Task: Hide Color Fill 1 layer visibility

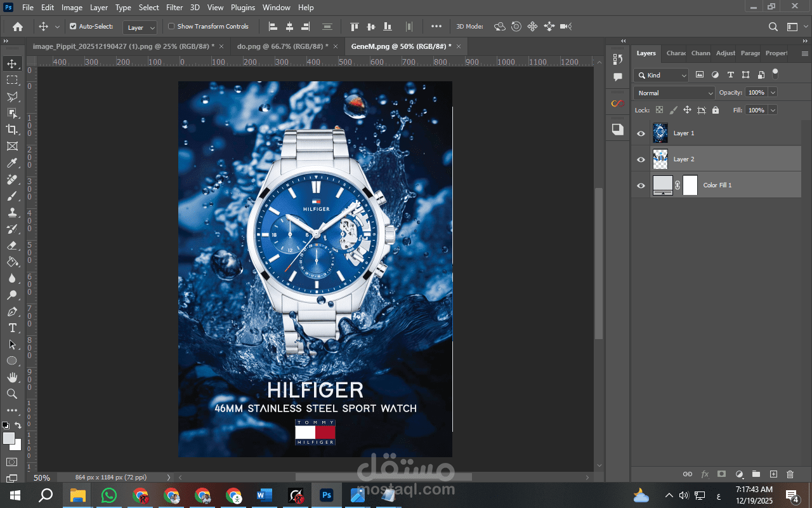Action: [641, 185]
